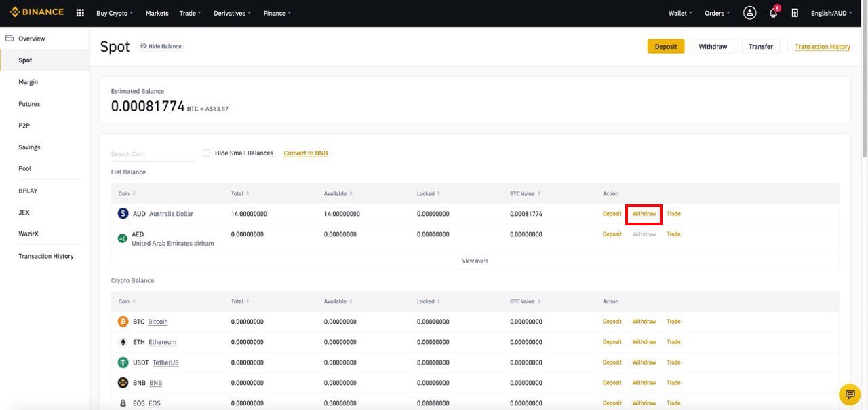Screen dimensions: 868x410
Task: Open the top Transaction History link
Action: [823, 47]
